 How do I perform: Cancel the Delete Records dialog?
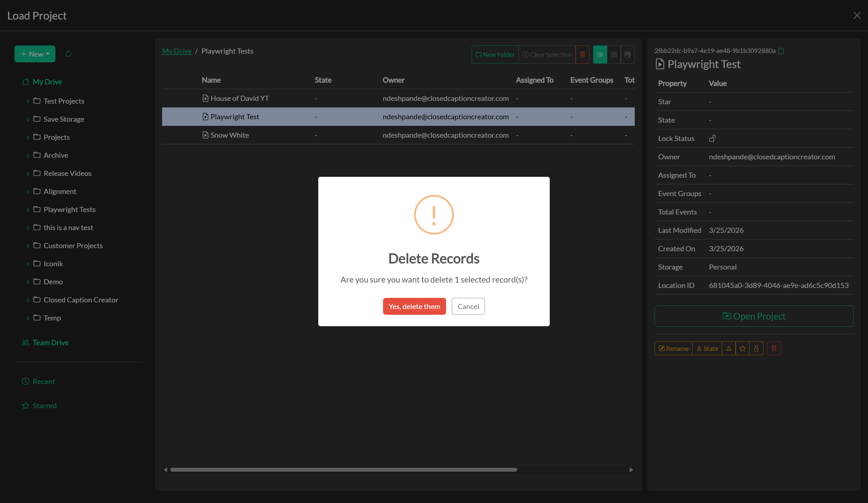pyautogui.click(x=468, y=306)
